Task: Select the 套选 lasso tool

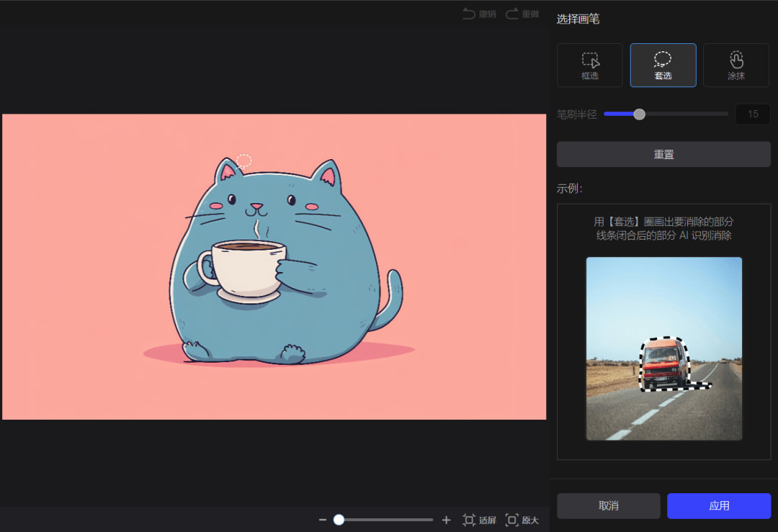Action: (x=663, y=65)
